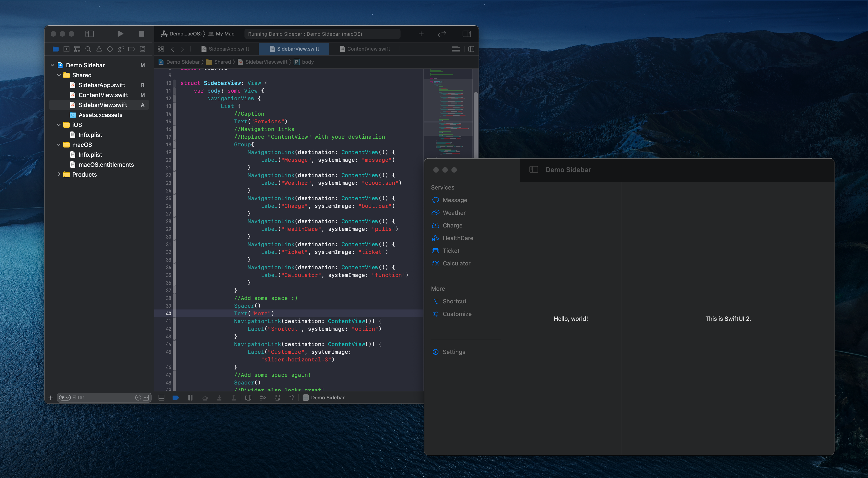Toggle Xcode navigator panel visibility
Screen dimensions: 868x478
coord(89,34)
